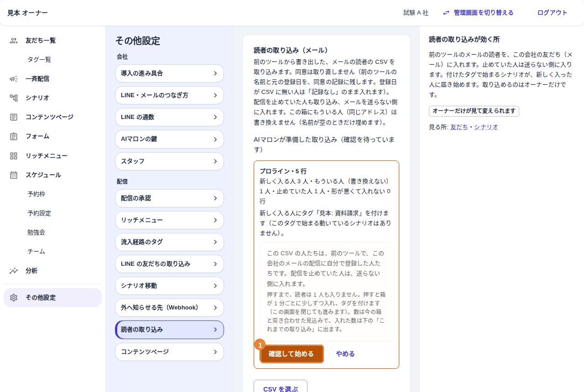The width and height of the screenshot is (584, 392).
Task: Click 確認して始める to start the import
Action: click(x=292, y=354)
